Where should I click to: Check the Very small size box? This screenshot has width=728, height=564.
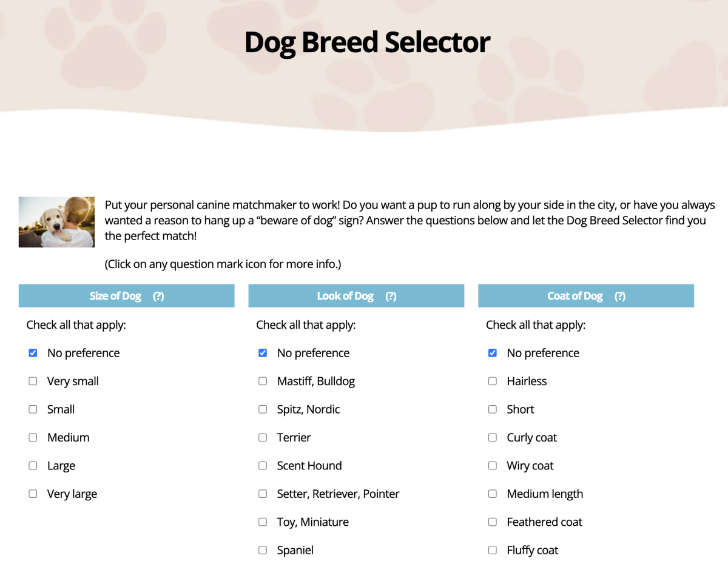pyautogui.click(x=33, y=381)
